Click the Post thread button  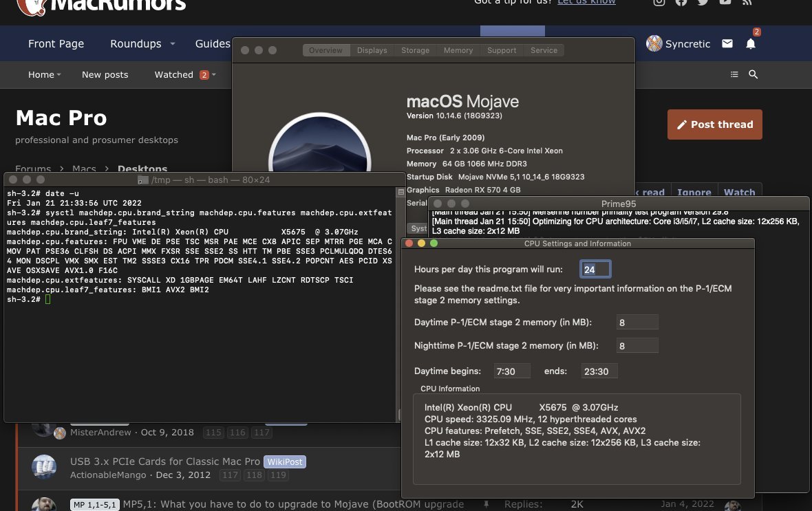pyautogui.click(x=715, y=124)
